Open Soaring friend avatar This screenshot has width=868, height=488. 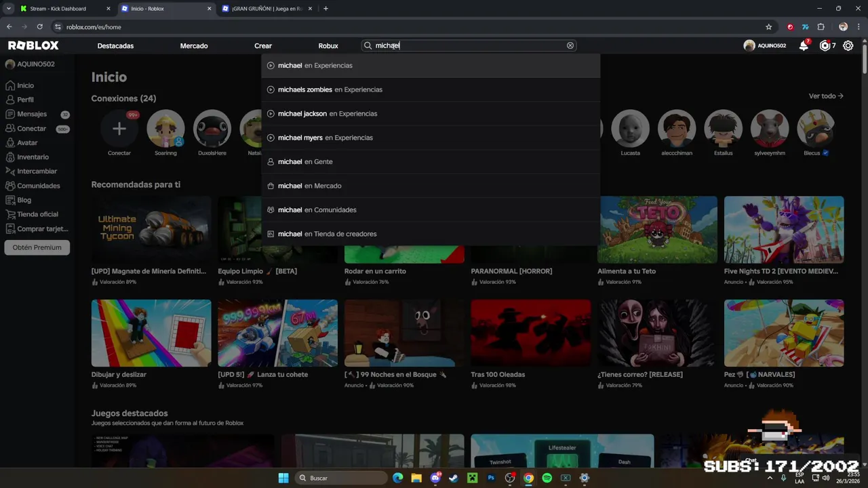pos(165,129)
